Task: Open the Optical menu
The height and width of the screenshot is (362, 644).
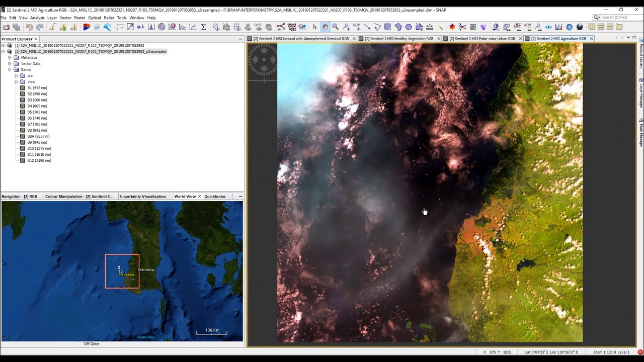Action: [95, 18]
